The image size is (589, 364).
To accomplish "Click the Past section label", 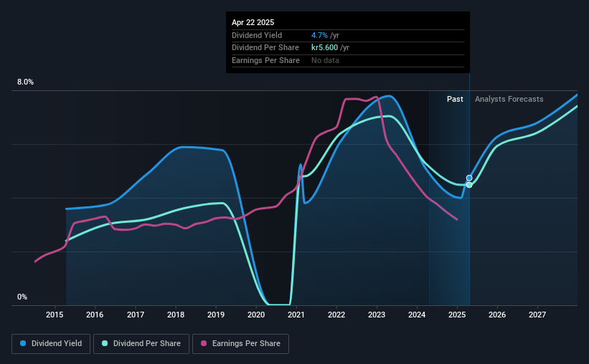I will [455, 99].
